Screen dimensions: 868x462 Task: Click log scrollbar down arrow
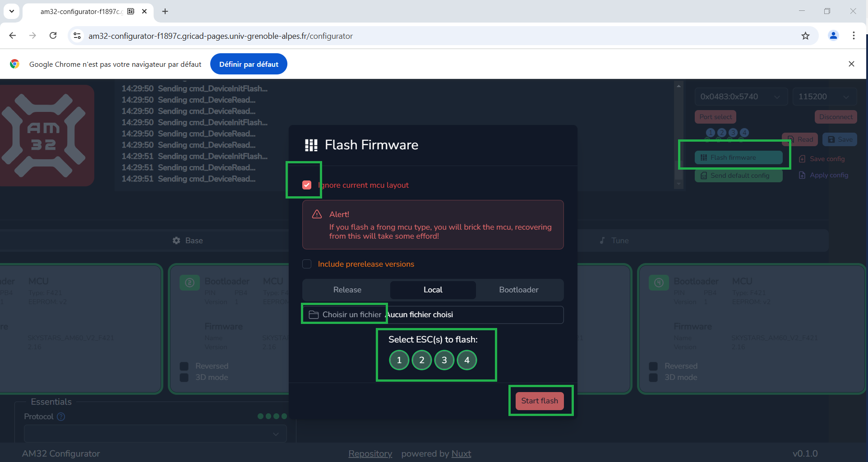[x=679, y=184]
